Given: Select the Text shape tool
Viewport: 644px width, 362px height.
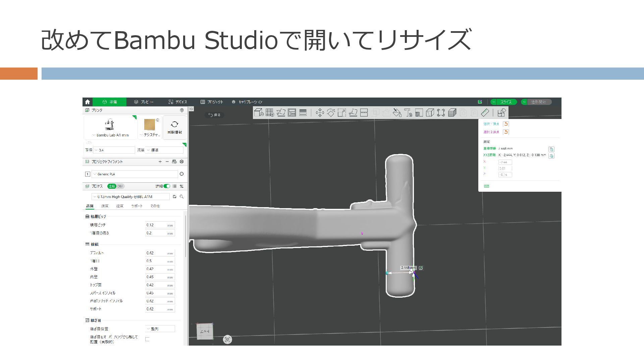Looking at the screenshot, I should click(x=408, y=113).
